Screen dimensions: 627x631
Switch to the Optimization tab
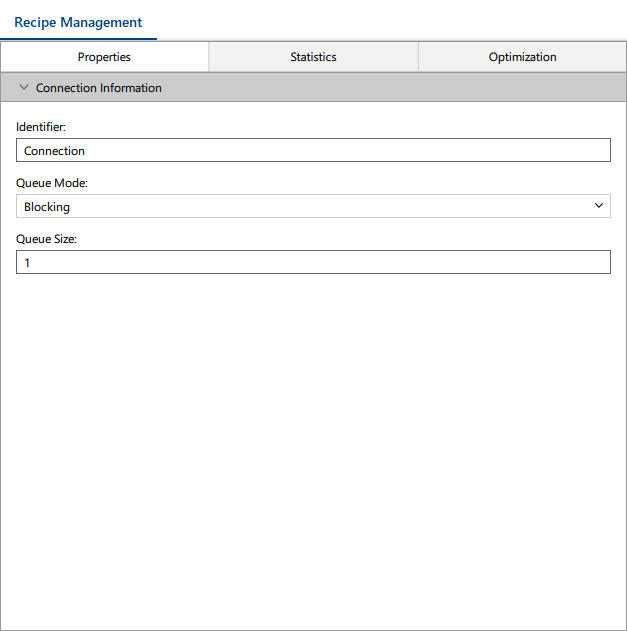[522, 57]
